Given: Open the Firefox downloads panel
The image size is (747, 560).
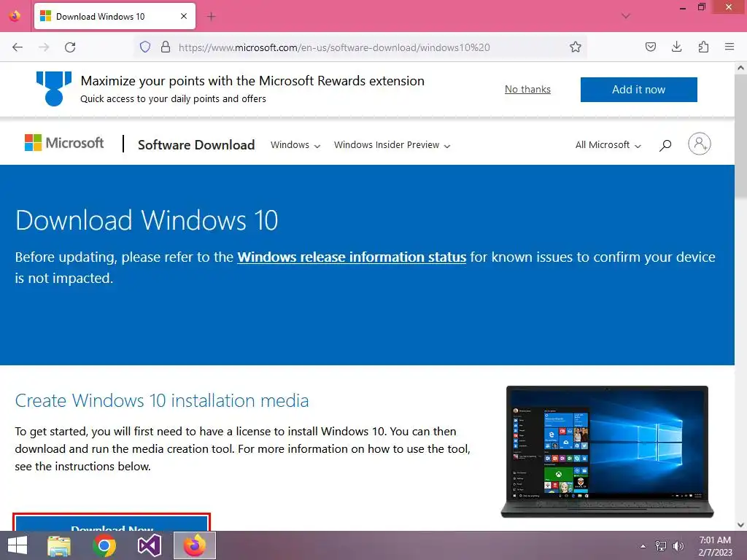Looking at the screenshot, I should coord(676,47).
